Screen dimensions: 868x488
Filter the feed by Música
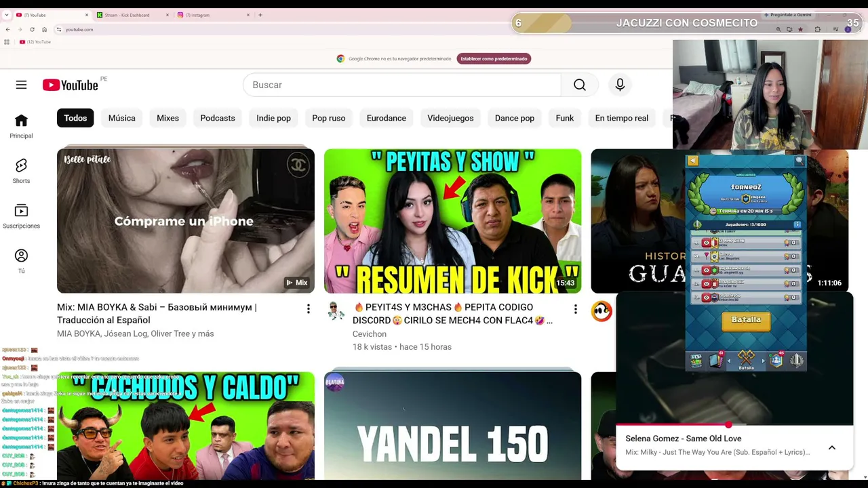click(122, 118)
